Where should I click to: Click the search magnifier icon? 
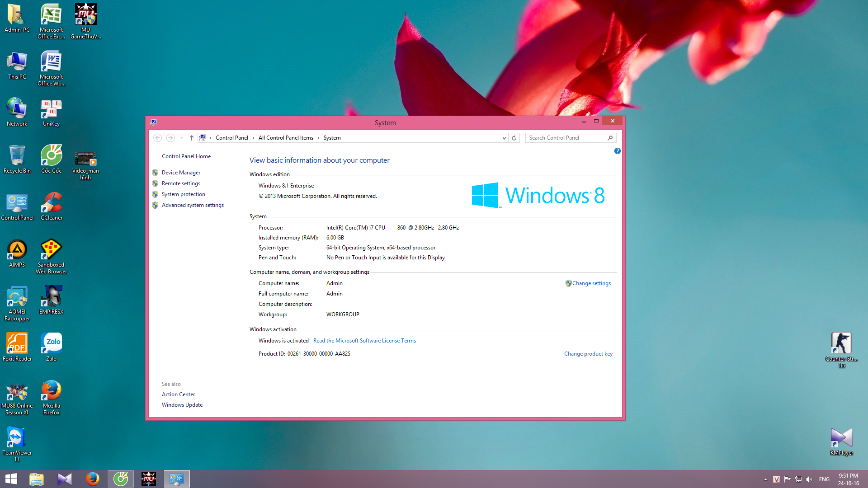click(x=610, y=138)
